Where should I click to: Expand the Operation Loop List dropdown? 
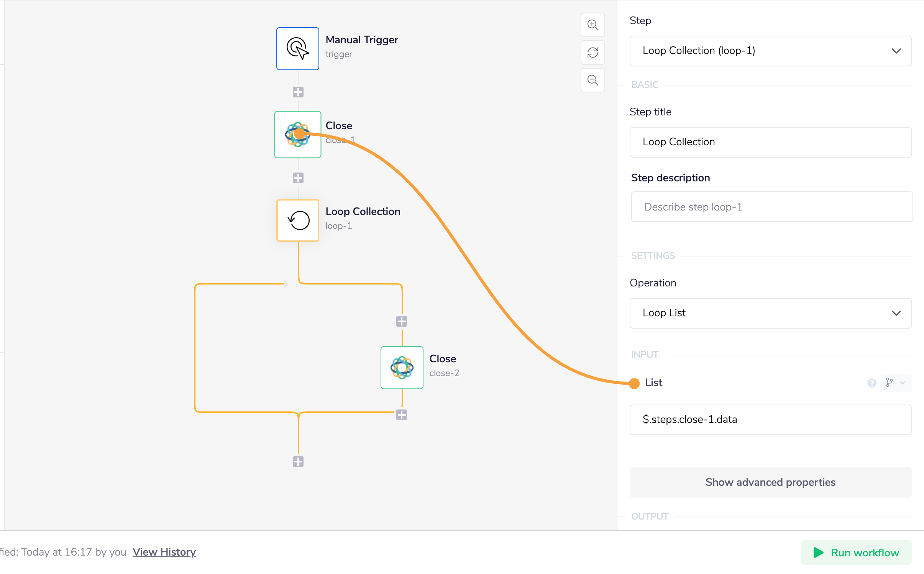click(770, 313)
